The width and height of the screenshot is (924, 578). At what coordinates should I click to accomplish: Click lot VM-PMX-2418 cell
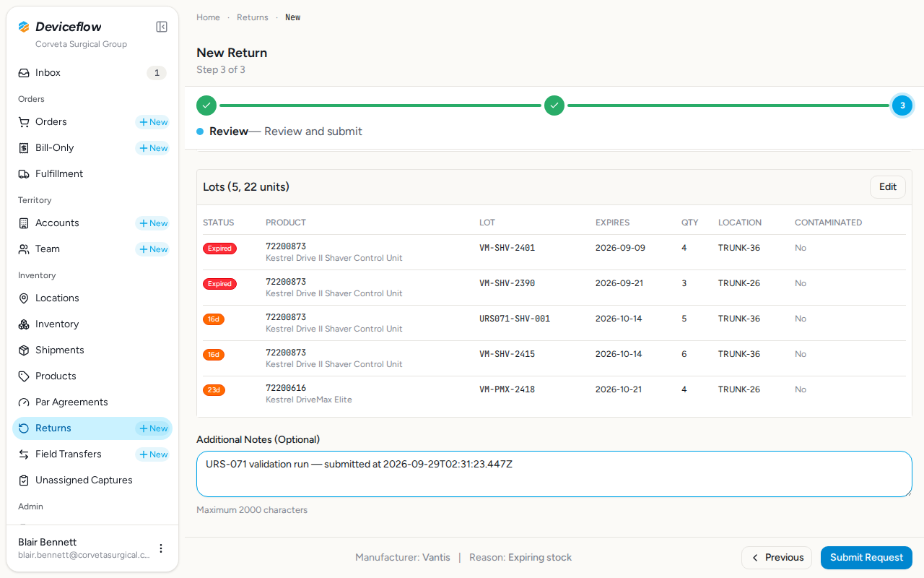point(507,389)
